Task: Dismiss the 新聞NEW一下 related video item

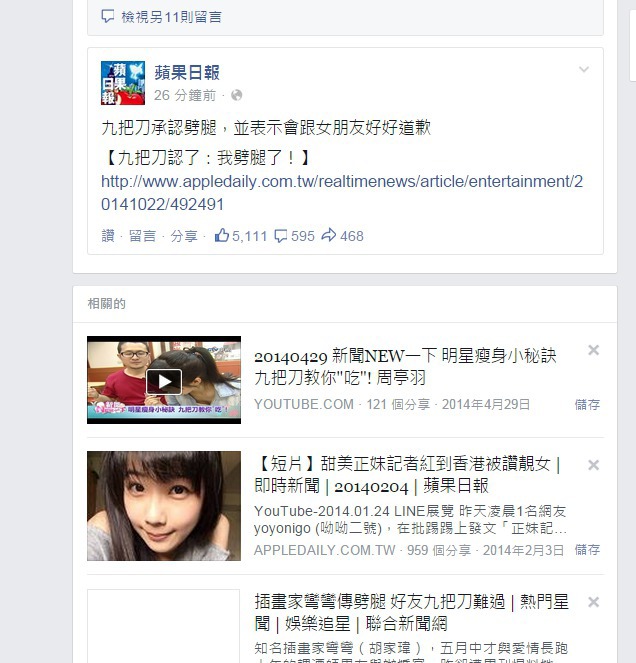Action: [593, 350]
